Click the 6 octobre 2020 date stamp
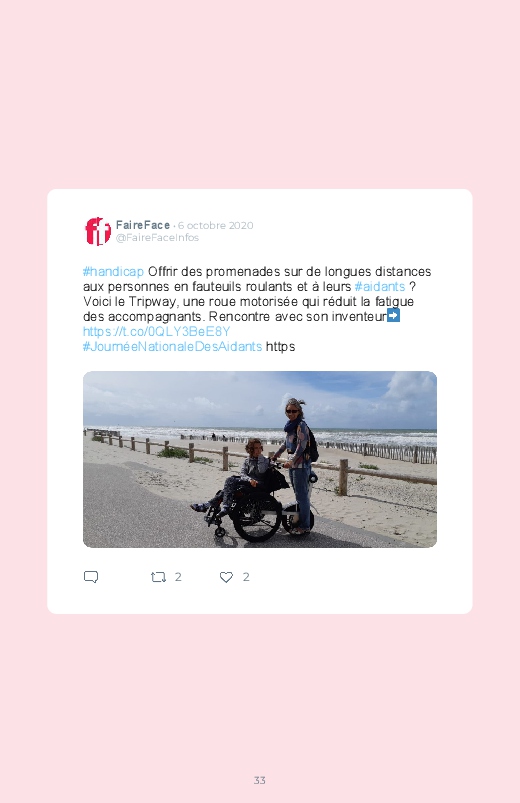 pyautogui.click(x=216, y=225)
